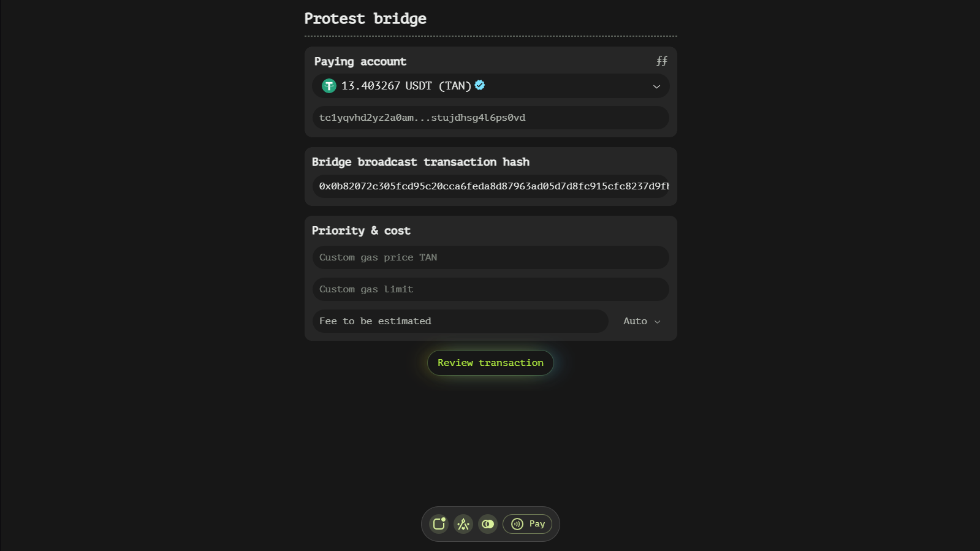
Task: Focus the Custom gas limit field
Action: 490,289
